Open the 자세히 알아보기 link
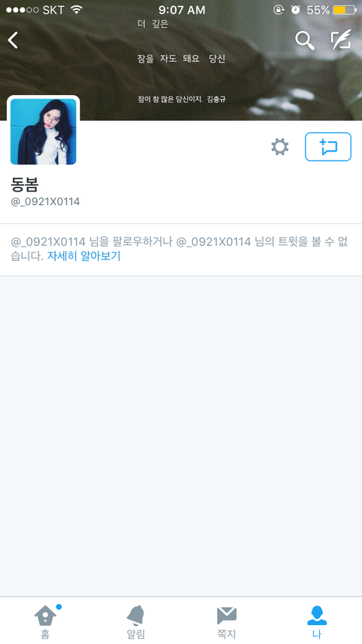The image size is (362, 644). tap(84, 256)
